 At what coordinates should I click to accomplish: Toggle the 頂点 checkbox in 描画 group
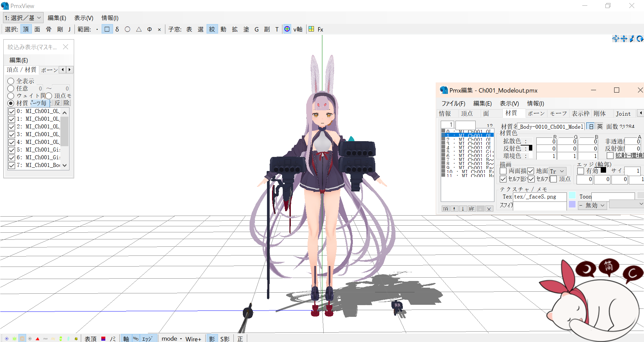coord(554,179)
